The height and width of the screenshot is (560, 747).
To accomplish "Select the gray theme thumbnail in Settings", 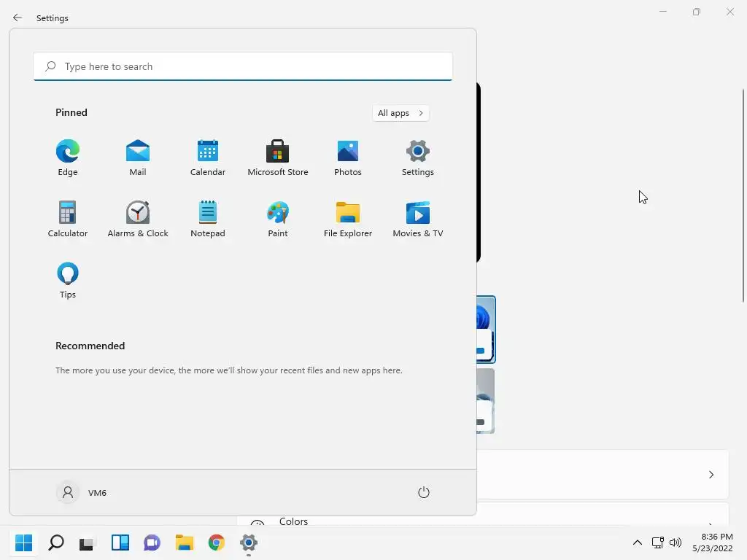I will 485,401.
